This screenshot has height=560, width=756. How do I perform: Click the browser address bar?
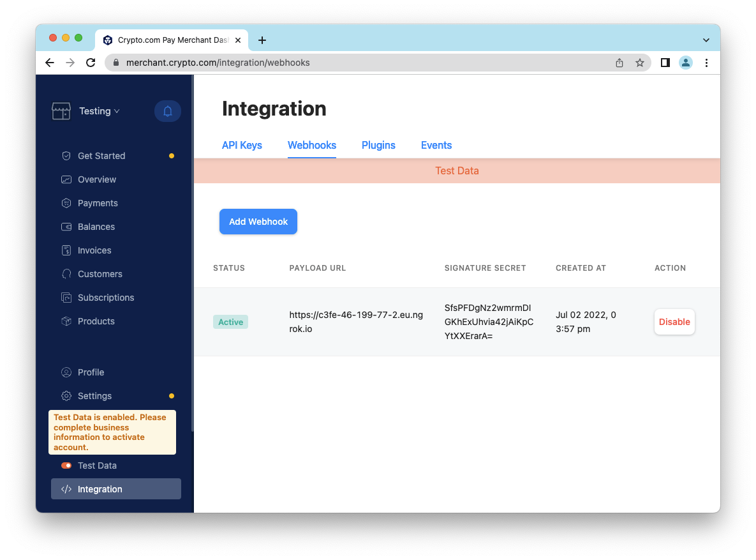(x=357, y=63)
